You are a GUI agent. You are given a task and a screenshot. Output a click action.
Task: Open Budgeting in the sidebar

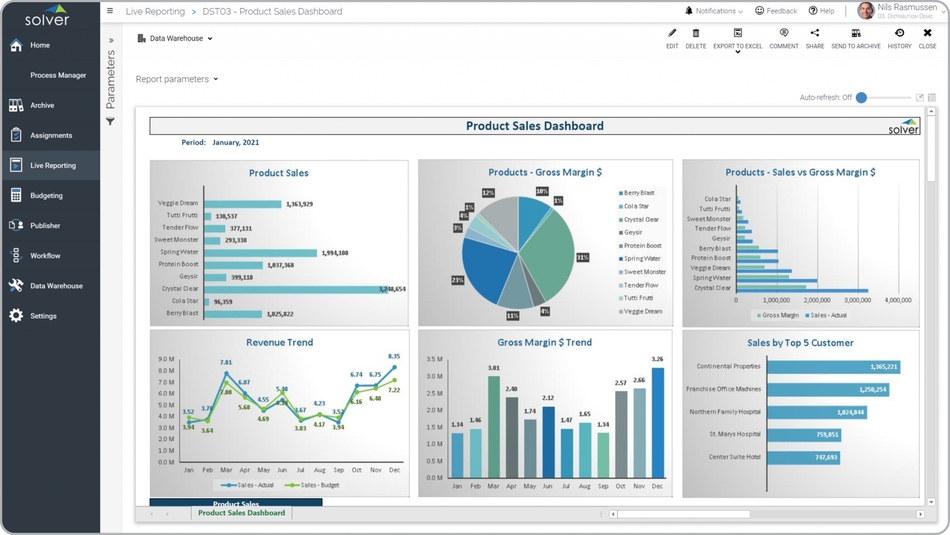(46, 196)
